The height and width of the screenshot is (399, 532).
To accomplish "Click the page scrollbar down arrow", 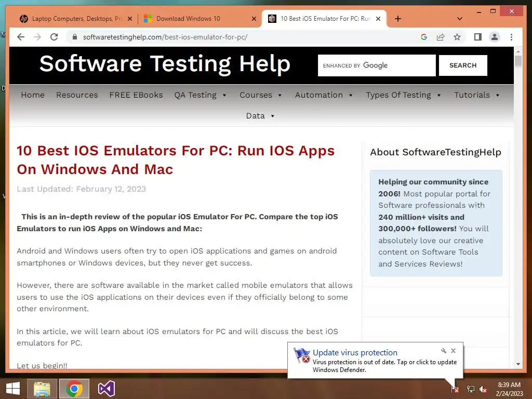I will point(518,364).
